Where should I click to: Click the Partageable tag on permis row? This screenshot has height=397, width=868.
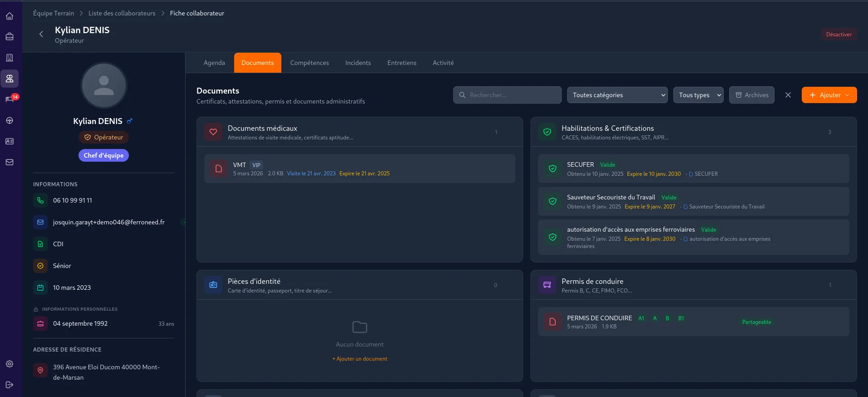[x=756, y=322]
